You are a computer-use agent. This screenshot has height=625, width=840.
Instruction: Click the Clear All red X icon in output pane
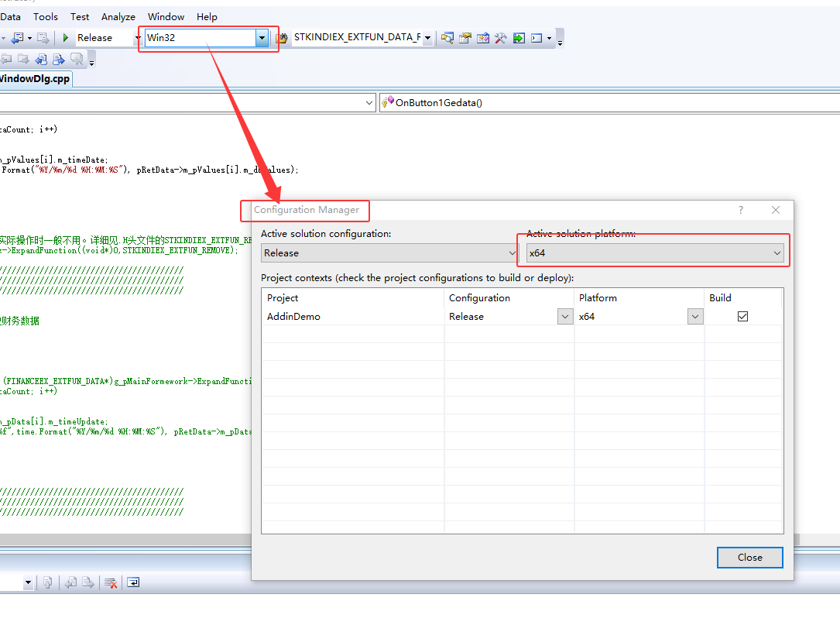click(111, 582)
